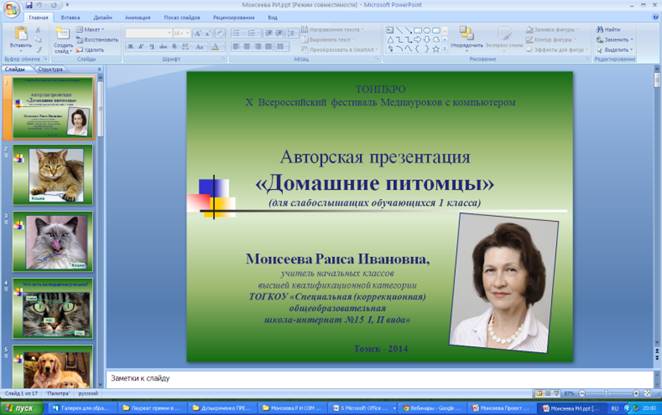This screenshot has width=662, height=415.
Task: Select slide 2 thumbnail with tabby cat
Action: pyautogui.click(x=52, y=175)
